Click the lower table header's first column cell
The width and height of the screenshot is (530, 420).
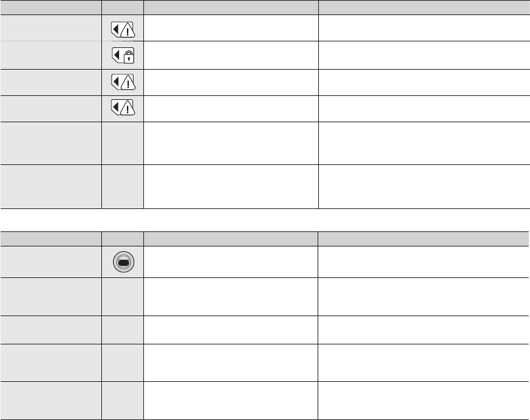click(51, 236)
